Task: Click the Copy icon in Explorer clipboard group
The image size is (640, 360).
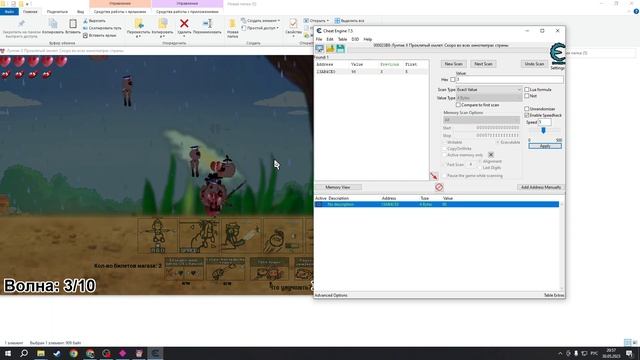Action: (x=53, y=24)
